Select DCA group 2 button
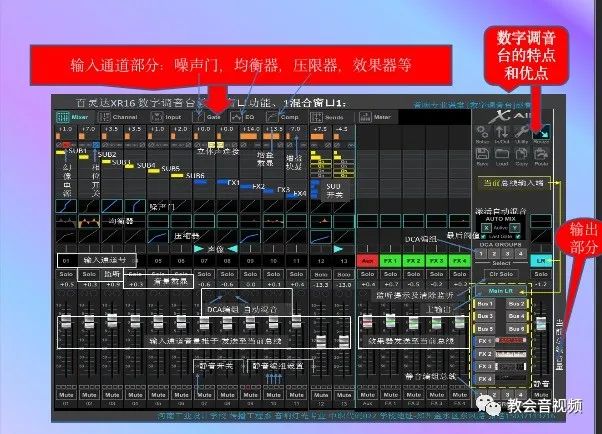 (494, 253)
